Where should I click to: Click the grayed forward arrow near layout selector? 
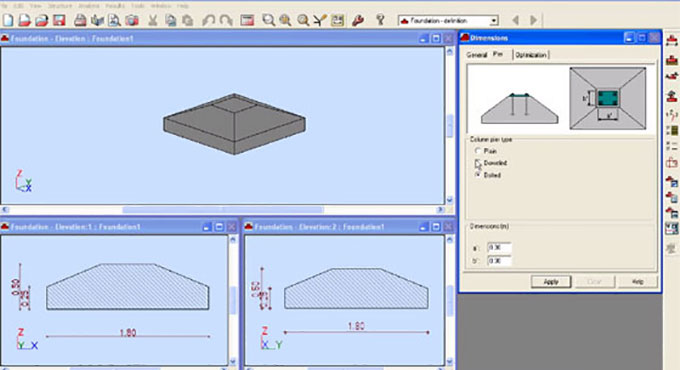point(533,20)
